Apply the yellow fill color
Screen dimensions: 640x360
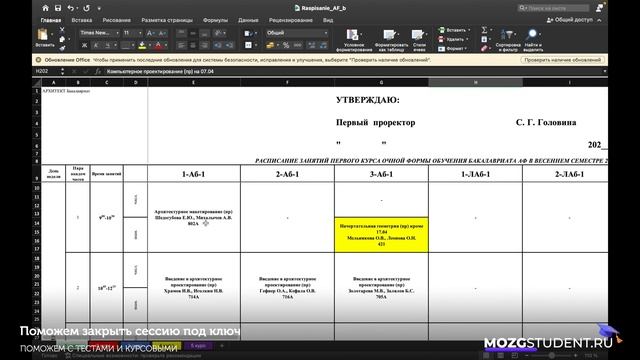pyautogui.click(x=142, y=45)
